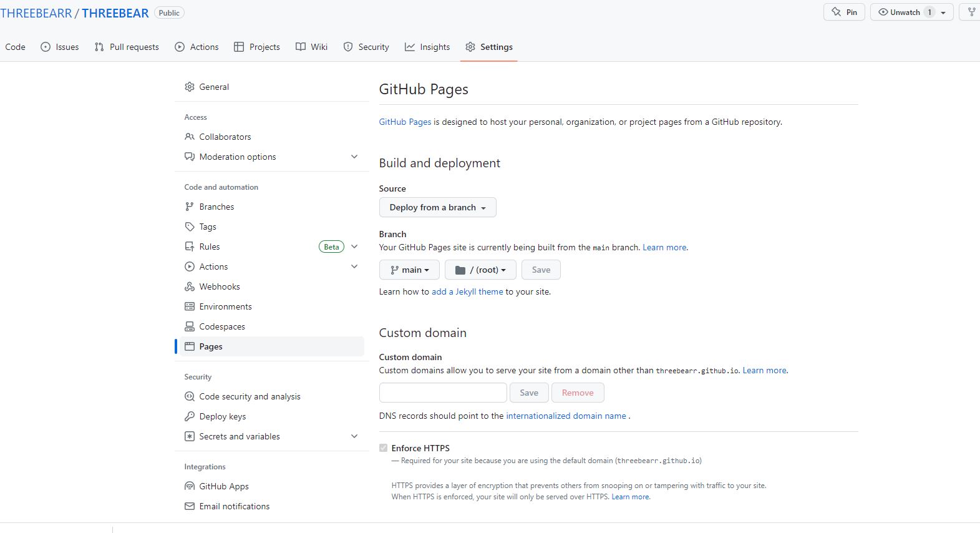This screenshot has width=980, height=533.
Task: Toggle the Enforce HTTPS checkbox
Action: click(383, 447)
